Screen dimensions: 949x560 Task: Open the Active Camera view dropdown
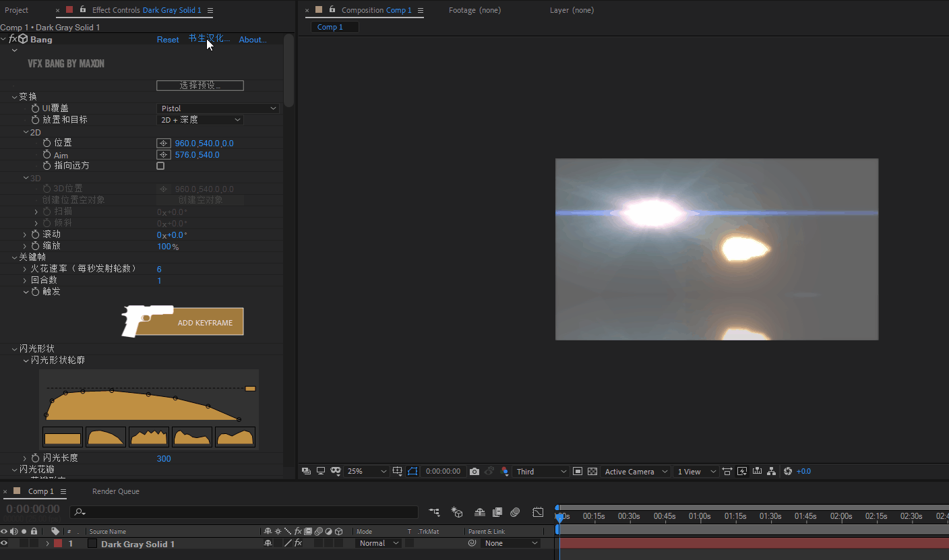636,472
